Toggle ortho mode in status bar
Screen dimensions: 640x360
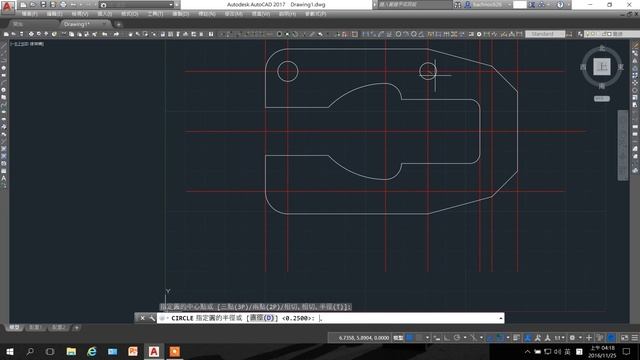[447, 338]
